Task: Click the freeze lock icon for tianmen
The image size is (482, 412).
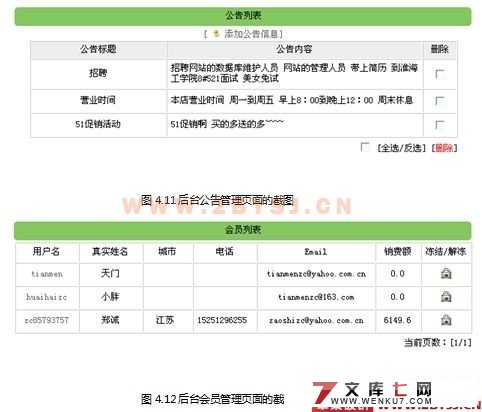Action: [x=446, y=274]
